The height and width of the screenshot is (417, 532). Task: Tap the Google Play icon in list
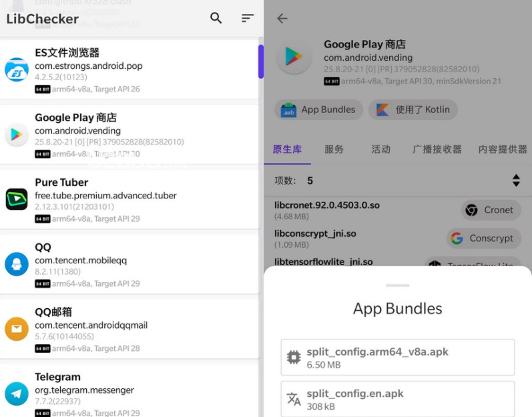(17, 135)
